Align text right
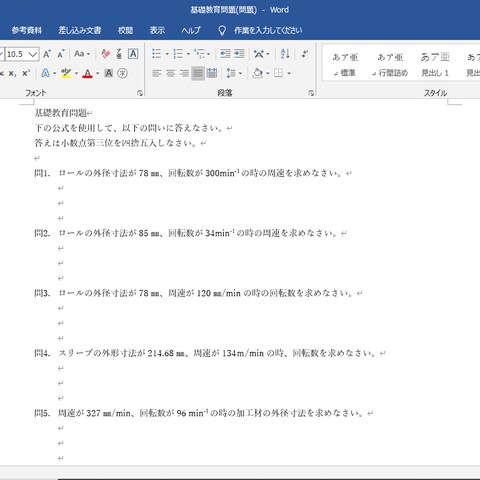480x480 pixels. (x=184, y=73)
